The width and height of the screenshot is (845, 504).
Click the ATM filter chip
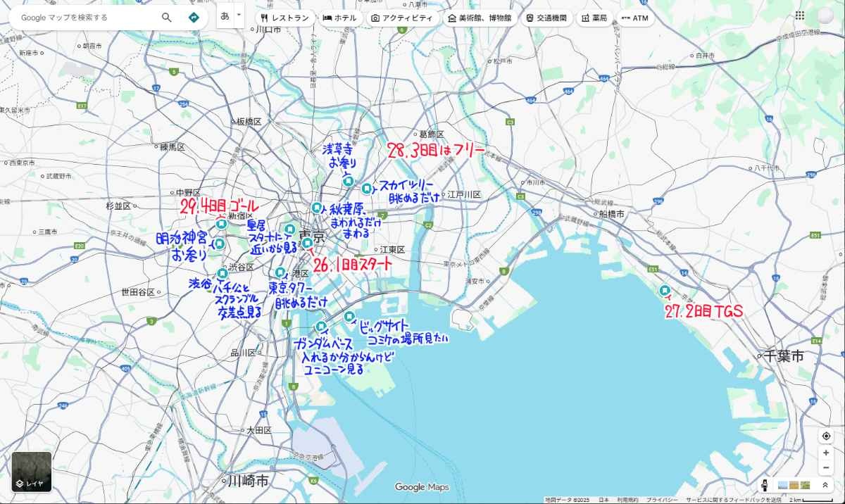pyautogui.click(x=634, y=18)
